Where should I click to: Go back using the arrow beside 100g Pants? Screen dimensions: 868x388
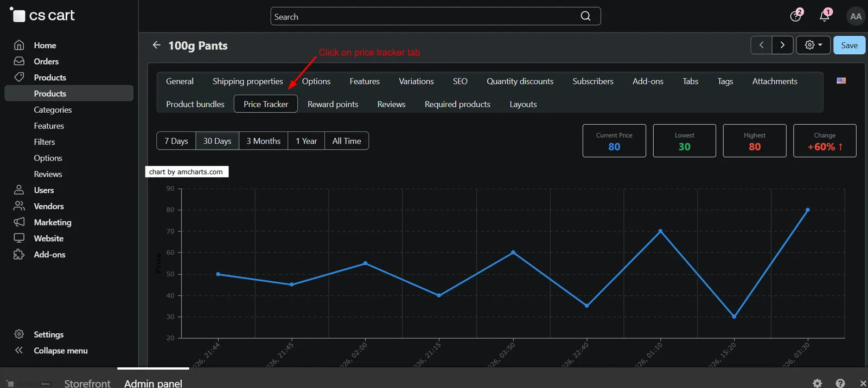(x=156, y=45)
